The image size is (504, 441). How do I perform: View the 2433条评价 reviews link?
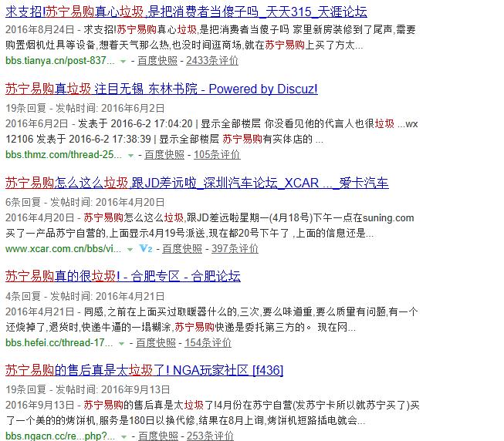212,61
